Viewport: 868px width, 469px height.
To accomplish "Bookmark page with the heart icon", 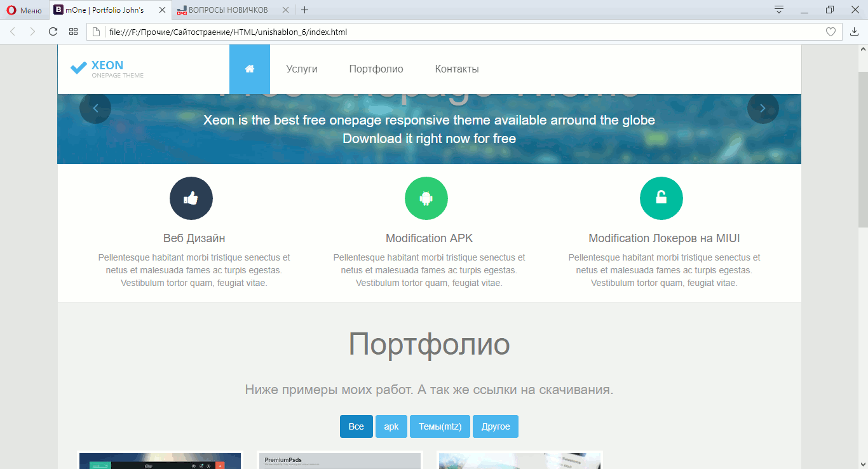I will (x=830, y=32).
